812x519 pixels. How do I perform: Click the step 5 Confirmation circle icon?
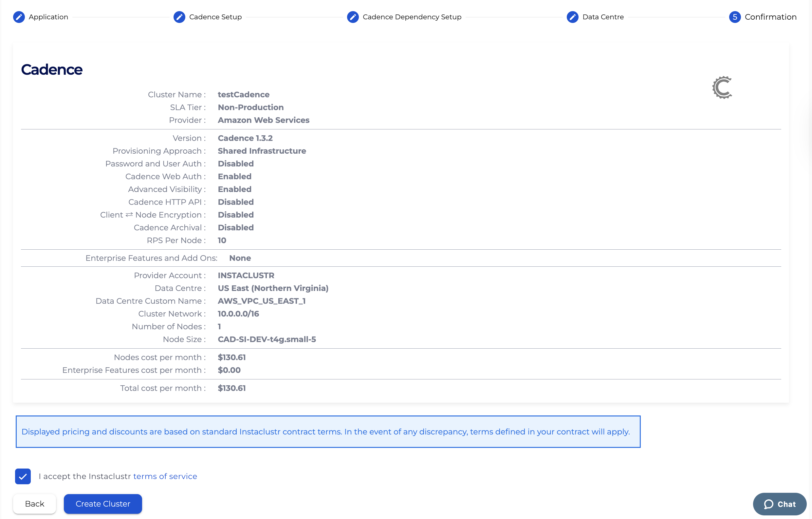[734, 17]
